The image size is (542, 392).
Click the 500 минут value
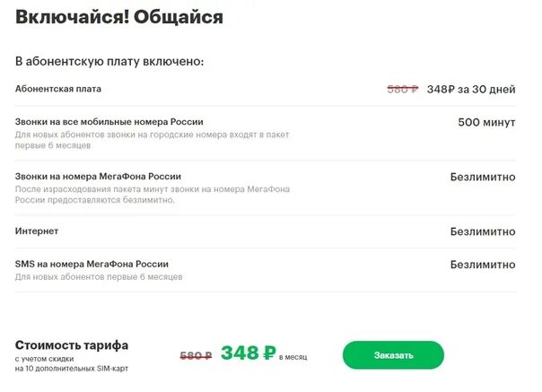[x=486, y=122]
